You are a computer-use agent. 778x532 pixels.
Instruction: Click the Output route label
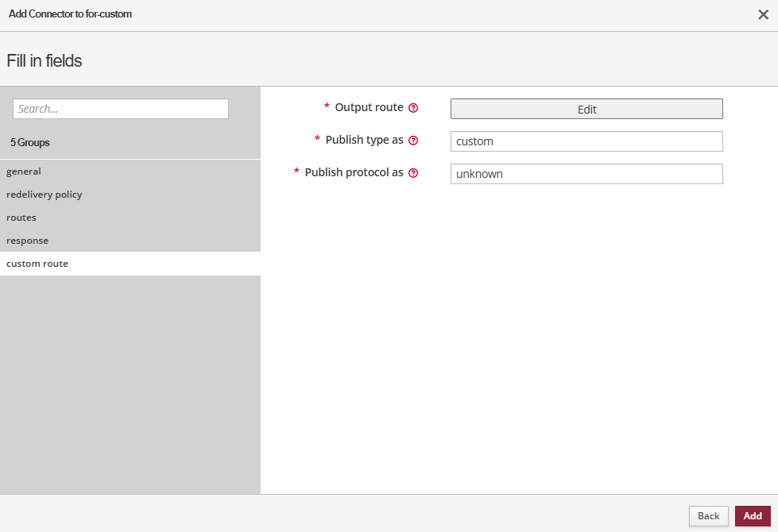click(369, 107)
